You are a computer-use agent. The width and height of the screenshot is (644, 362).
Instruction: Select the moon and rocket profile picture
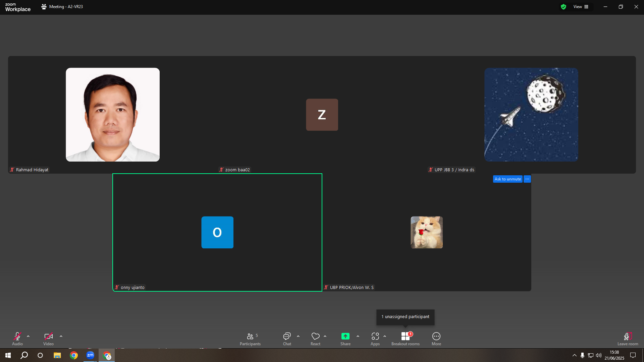(531, 115)
